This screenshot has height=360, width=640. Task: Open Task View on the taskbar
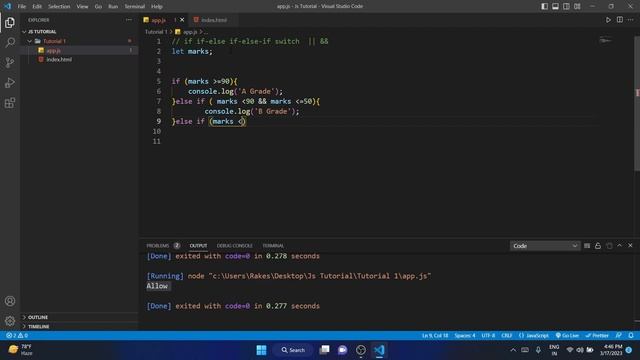(x=324, y=350)
